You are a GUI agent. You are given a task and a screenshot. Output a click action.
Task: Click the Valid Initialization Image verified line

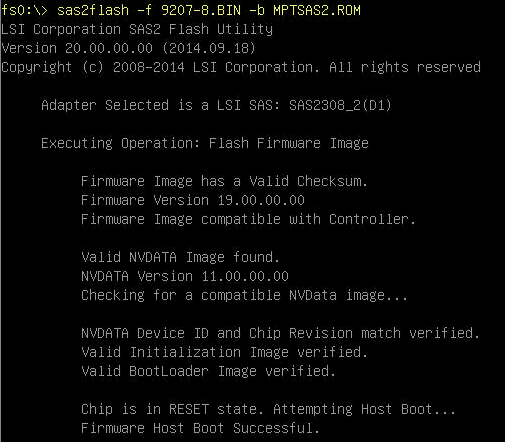point(224,352)
